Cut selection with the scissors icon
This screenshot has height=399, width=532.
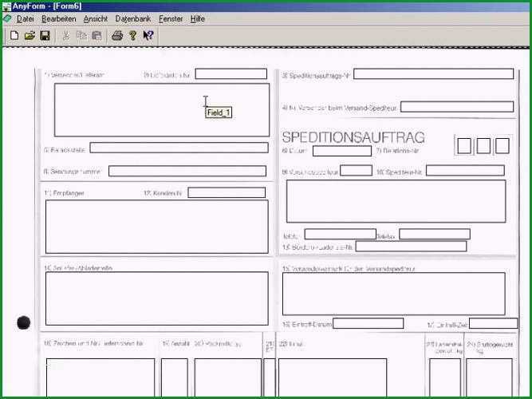pos(66,35)
